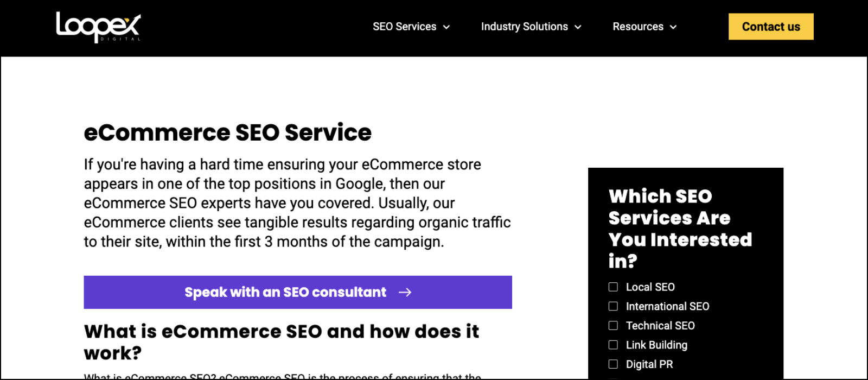The width and height of the screenshot is (868, 380).
Task: Enable the Link Building option
Action: [x=613, y=345]
